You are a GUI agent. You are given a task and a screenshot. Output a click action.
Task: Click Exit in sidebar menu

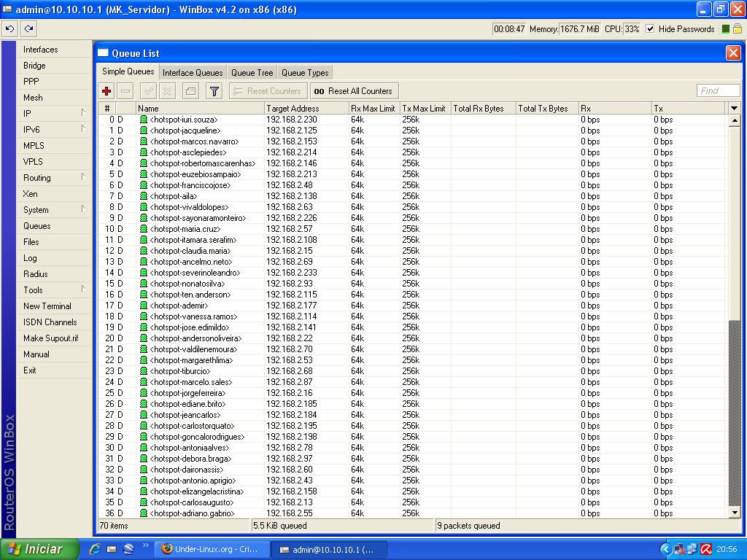coord(53,370)
